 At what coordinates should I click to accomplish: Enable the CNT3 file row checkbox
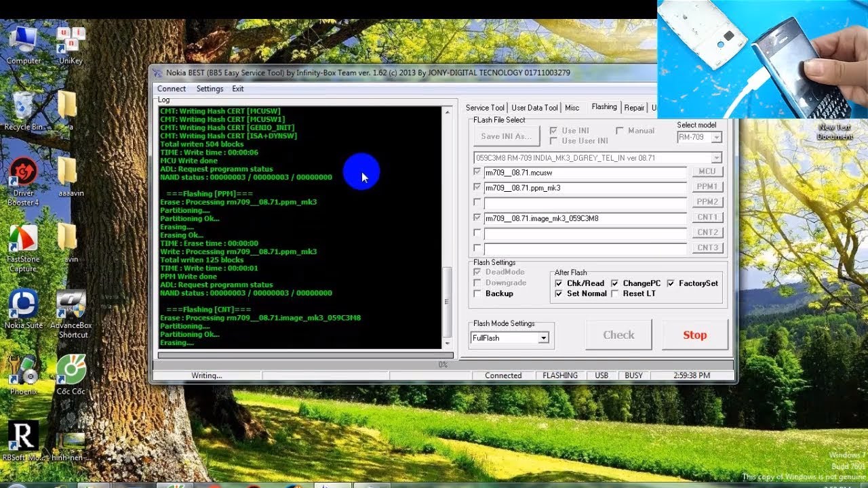click(477, 248)
